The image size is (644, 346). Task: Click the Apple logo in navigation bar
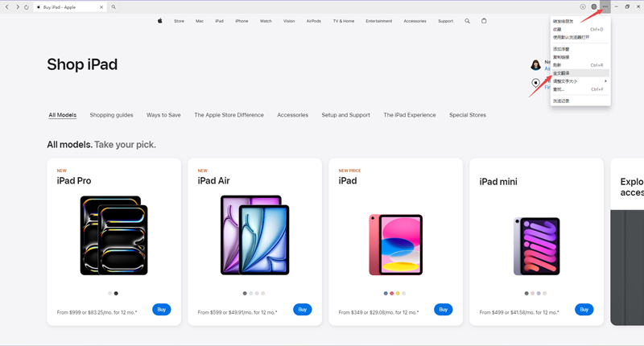click(160, 21)
